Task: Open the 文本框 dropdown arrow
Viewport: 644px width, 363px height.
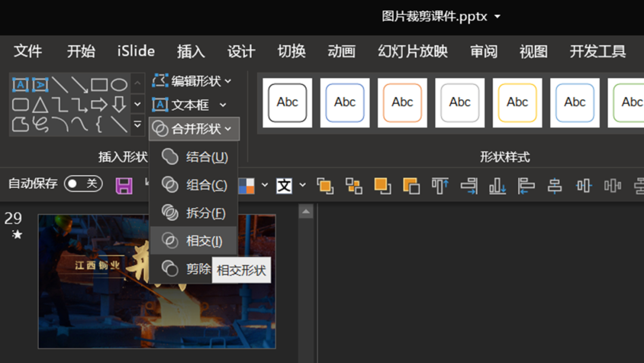Action: click(222, 105)
